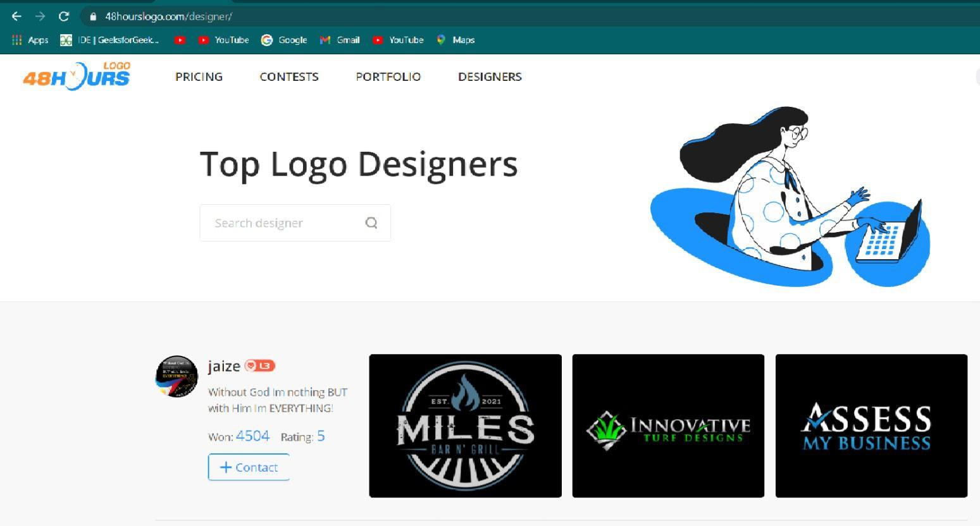
Task: Open the Apps bookmark shortcut
Action: tap(30, 40)
